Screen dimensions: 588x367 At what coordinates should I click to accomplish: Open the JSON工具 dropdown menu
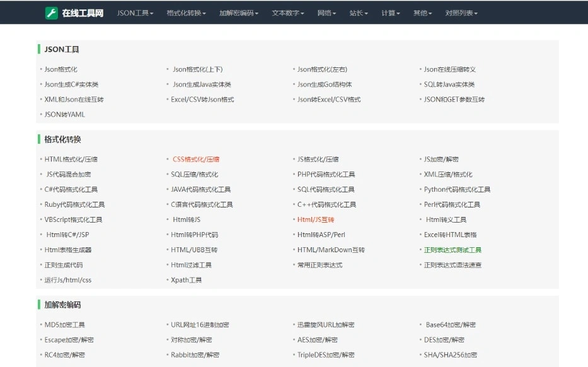click(135, 13)
